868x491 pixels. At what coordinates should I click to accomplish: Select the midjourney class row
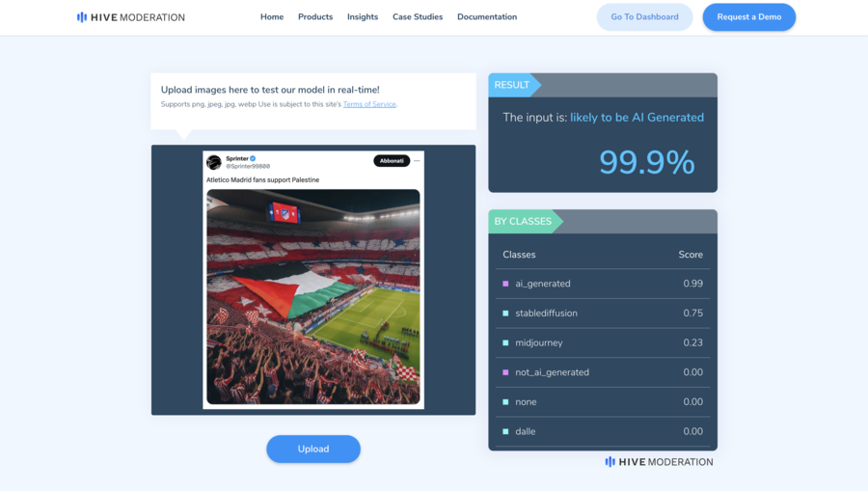[603, 342]
